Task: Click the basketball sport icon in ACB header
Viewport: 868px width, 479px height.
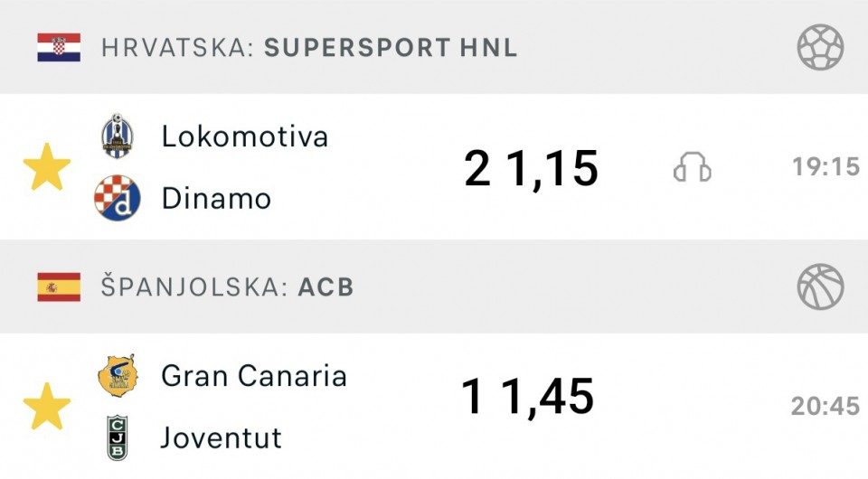Action: [820, 286]
